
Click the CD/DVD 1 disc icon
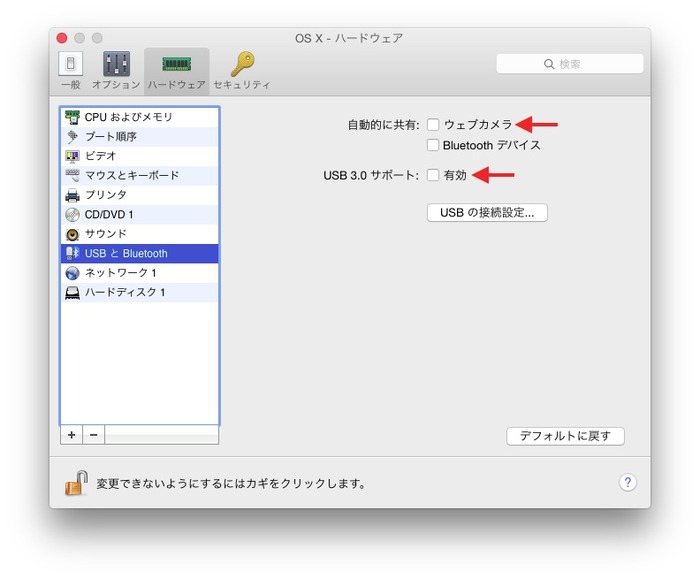click(72, 215)
